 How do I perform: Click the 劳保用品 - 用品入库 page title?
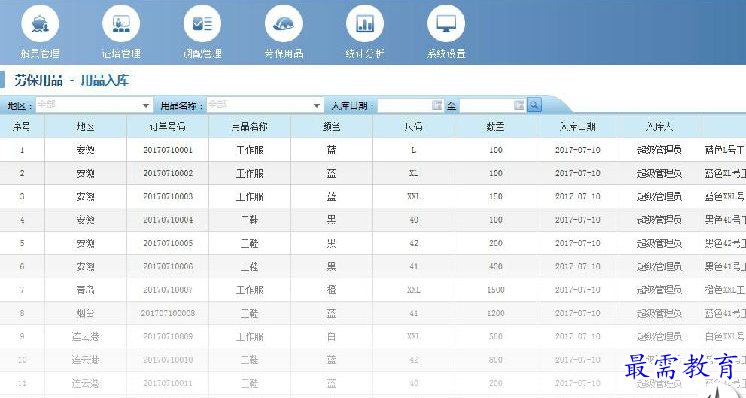(x=71, y=80)
